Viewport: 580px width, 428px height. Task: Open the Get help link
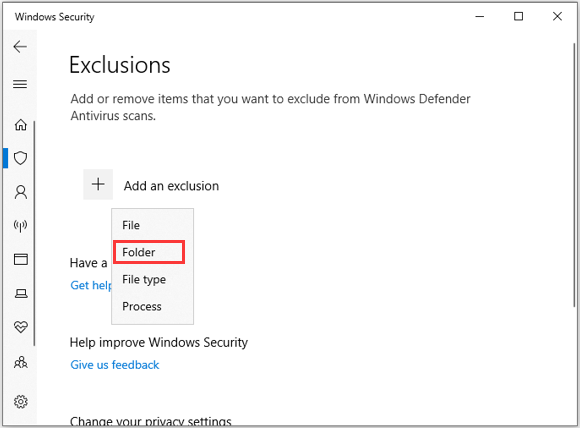click(x=91, y=285)
